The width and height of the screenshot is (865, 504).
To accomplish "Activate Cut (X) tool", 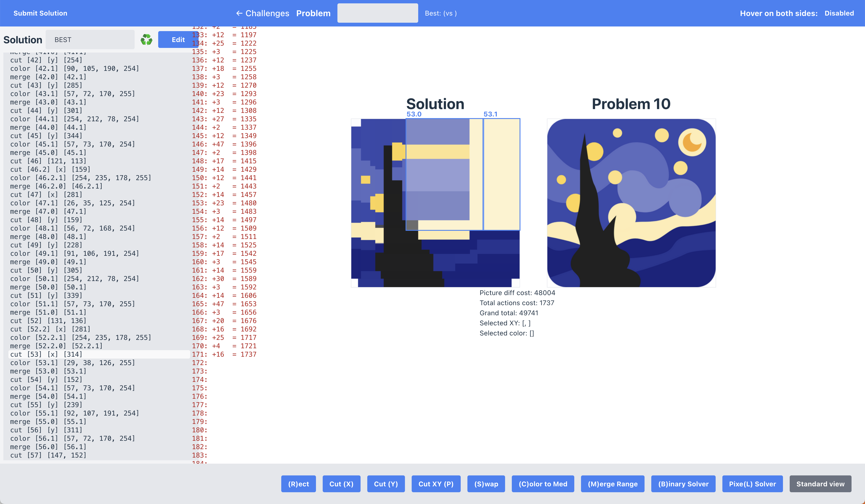I will tap(341, 484).
